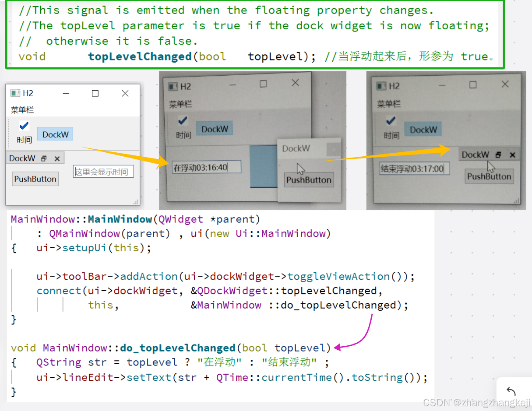
Task: Click PushButton under docked DockW near 结束浮动
Action: [x=489, y=176]
